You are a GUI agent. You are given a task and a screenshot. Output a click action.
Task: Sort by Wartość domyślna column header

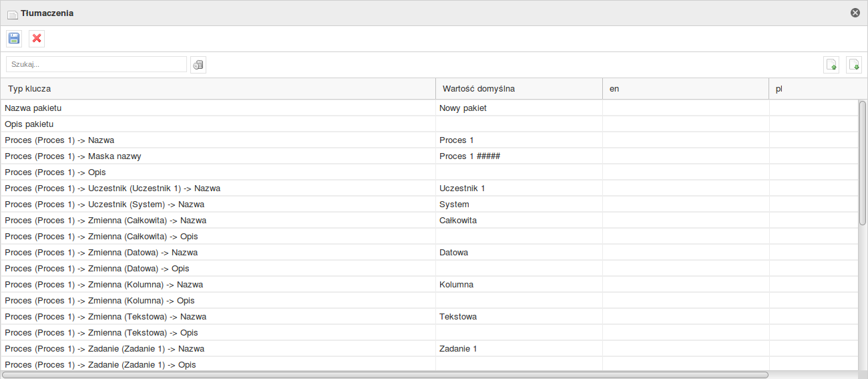[x=519, y=89]
